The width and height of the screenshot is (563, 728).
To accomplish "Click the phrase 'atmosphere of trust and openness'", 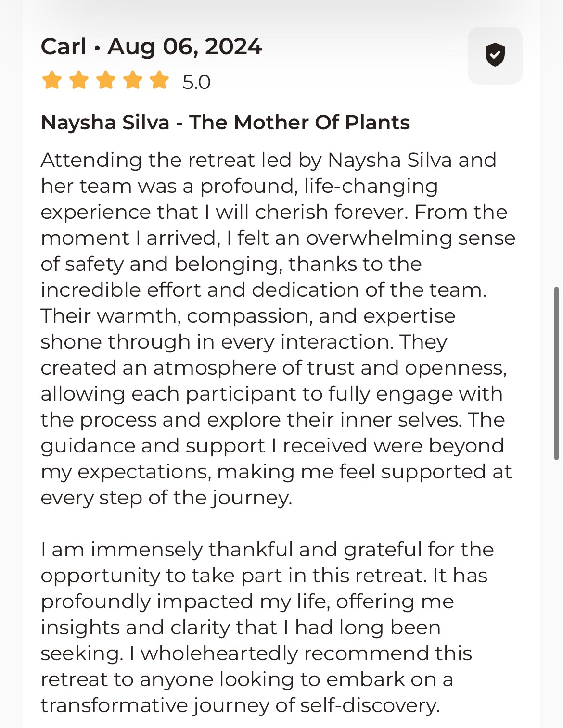I will point(329,368).
